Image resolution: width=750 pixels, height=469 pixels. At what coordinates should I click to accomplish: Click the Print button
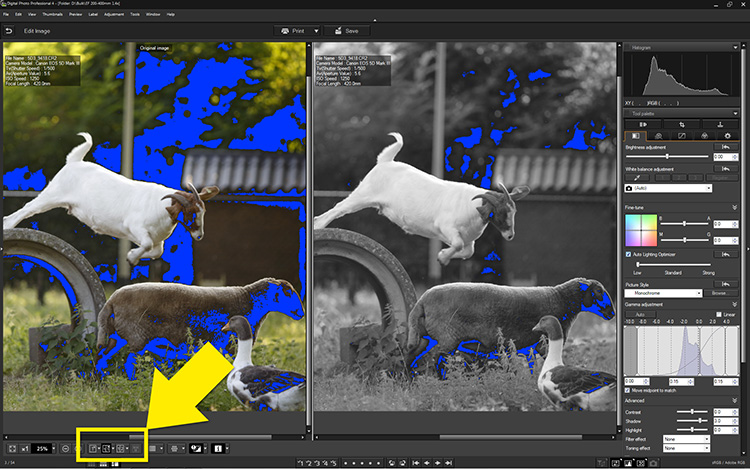click(292, 31)
